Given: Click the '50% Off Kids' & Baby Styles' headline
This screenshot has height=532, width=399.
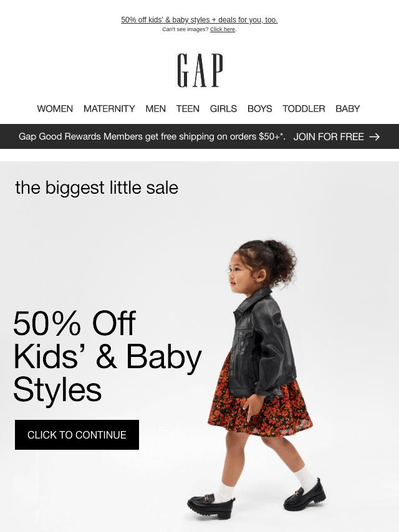Looking at the screenshot, I should click(108, 356).
